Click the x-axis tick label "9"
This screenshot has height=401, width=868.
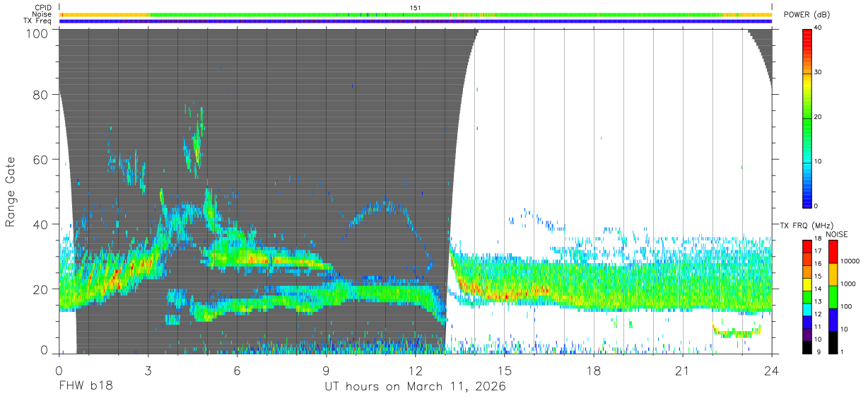pos(326,371)
